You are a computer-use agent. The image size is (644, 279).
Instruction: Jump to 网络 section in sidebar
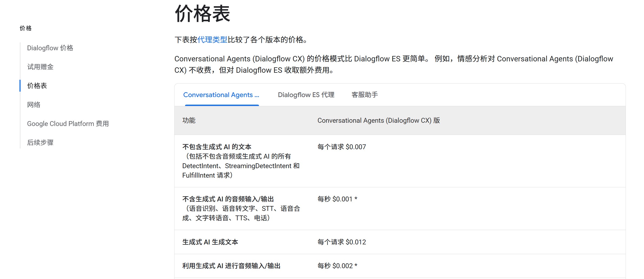34,105
